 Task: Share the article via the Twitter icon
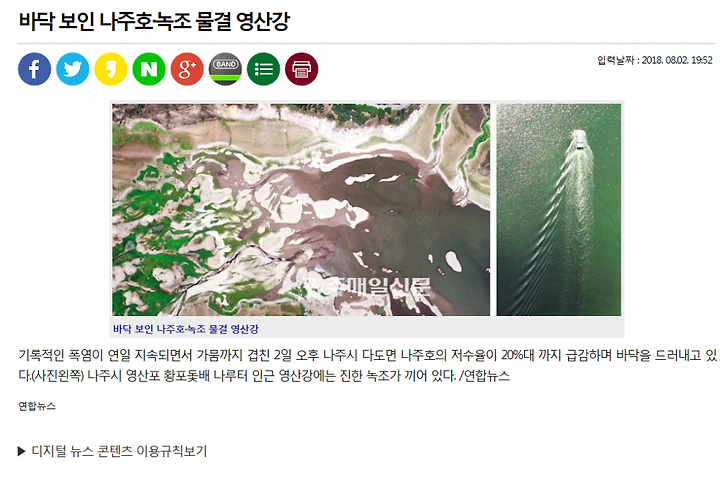click(73, 69)
